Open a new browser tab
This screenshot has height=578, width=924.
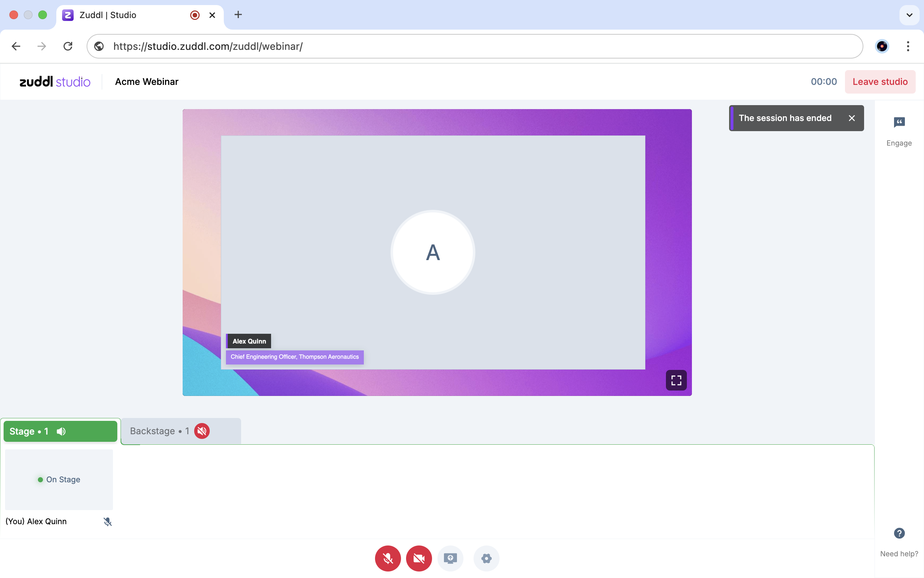(238, 14)
